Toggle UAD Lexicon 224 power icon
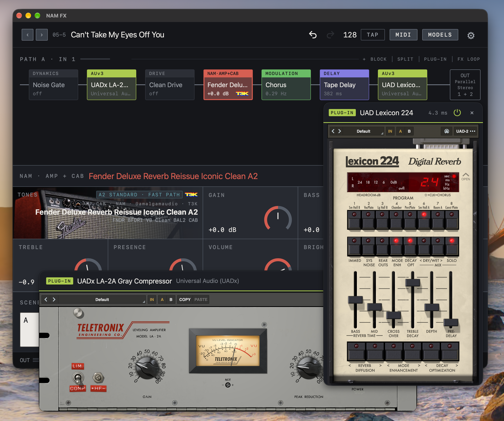Screen dimensions: 504x421 (457, 113)
